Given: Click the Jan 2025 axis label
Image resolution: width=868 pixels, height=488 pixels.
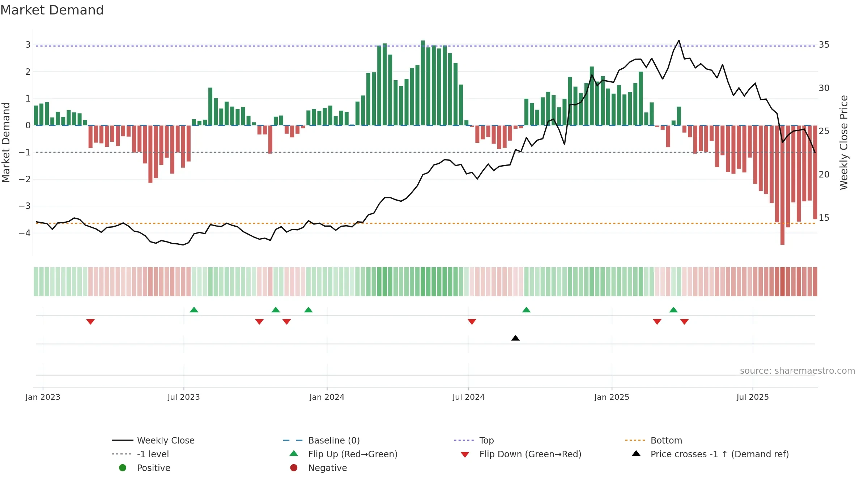Looking at the screenshot, I should click(x=612, y=397).
